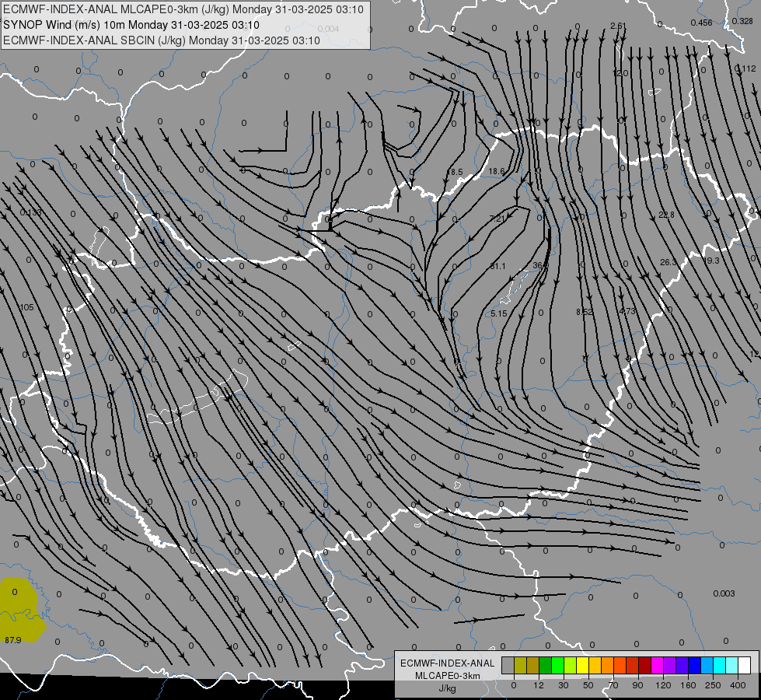
Task: Click the map value 0.133
Action: pos(30,213)
